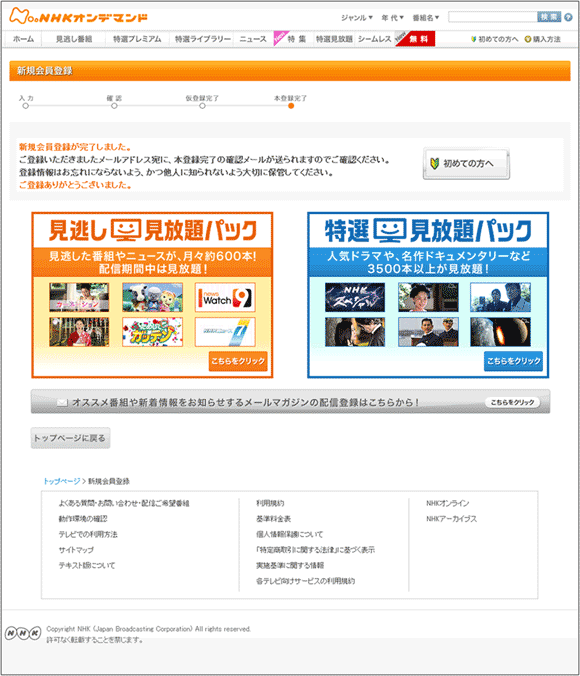
Task: Click the 特選見放題パック banner title
Action: point(428,230)
